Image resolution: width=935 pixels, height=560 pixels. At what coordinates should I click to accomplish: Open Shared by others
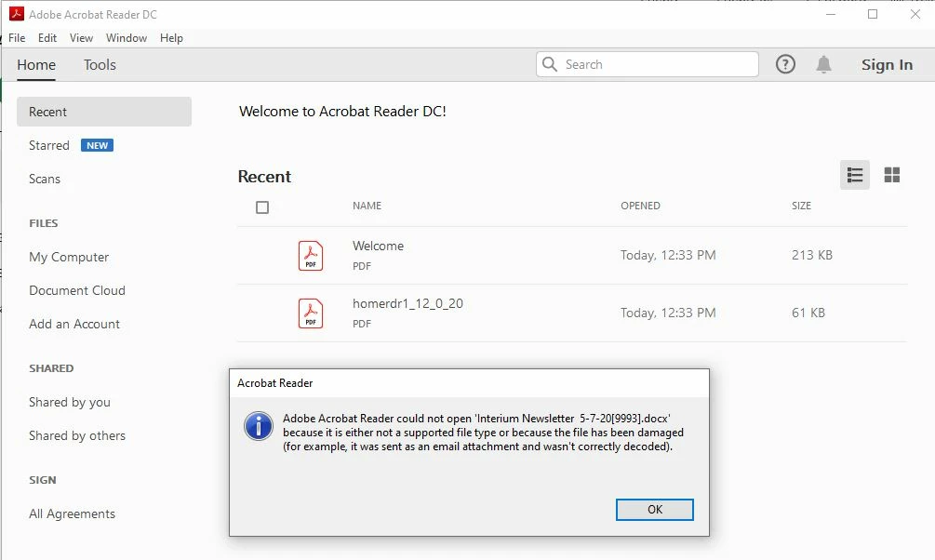(x=77, y=436)
